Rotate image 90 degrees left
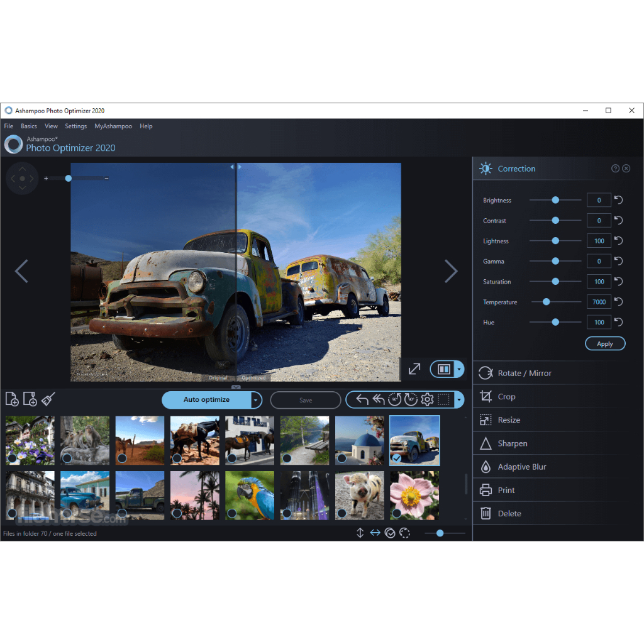 click(x=394, y=399)
